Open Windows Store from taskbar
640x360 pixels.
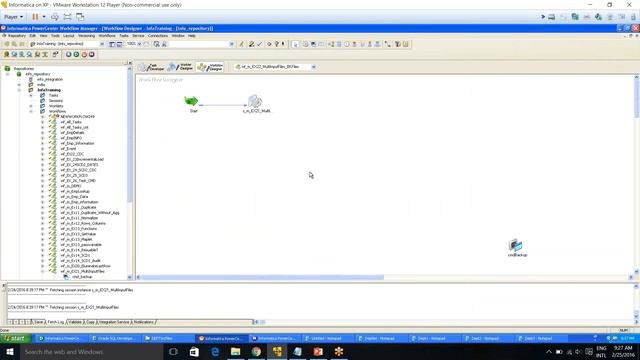click(194, 352)
